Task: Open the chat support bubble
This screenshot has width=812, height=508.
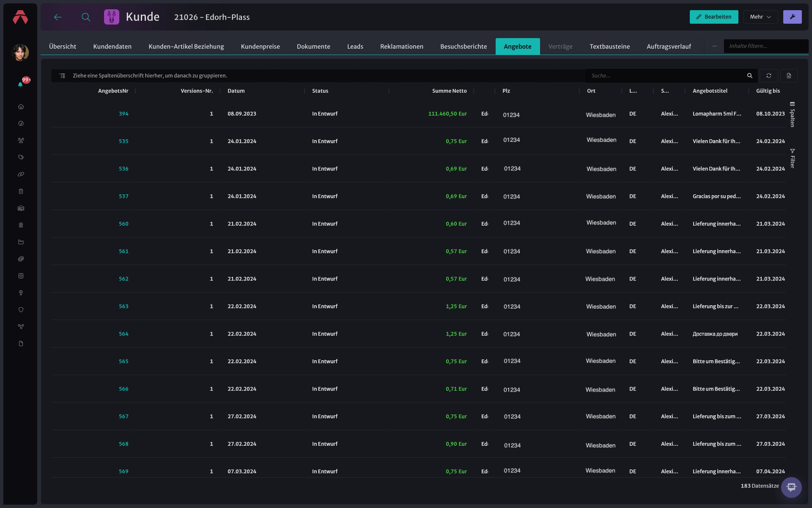Action: pyautogui.click(x=791, y=487)
